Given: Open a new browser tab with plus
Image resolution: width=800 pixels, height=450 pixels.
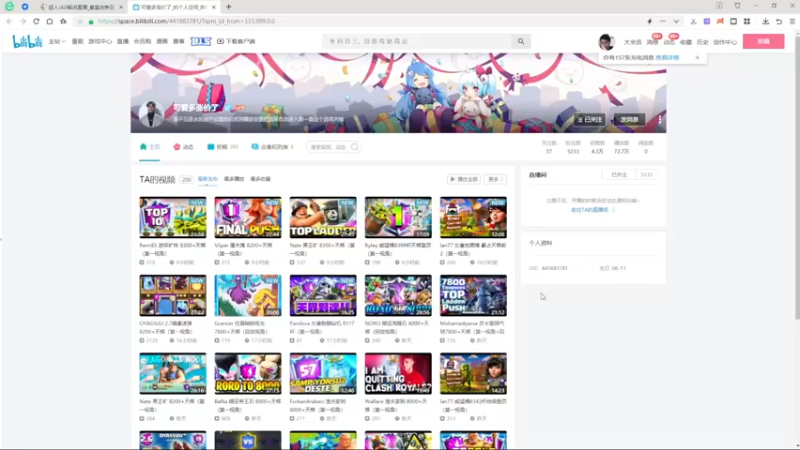Looking at the screenshot, I should coord(229,7).
